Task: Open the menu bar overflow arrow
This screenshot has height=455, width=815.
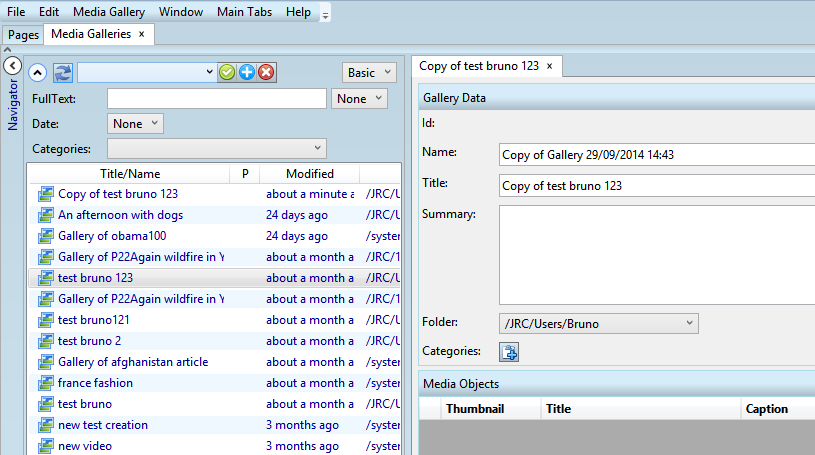Action: pyautogui.click(x=325, y=16)
